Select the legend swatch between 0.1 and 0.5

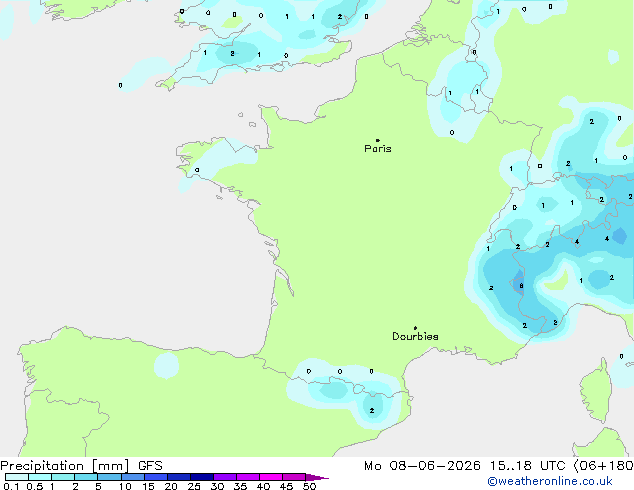point(17,477)
